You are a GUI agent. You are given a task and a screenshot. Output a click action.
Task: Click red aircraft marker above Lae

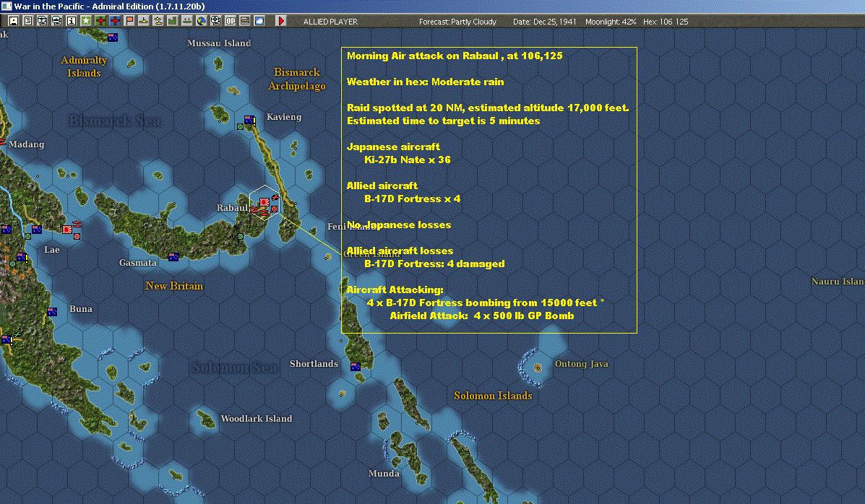77,224
